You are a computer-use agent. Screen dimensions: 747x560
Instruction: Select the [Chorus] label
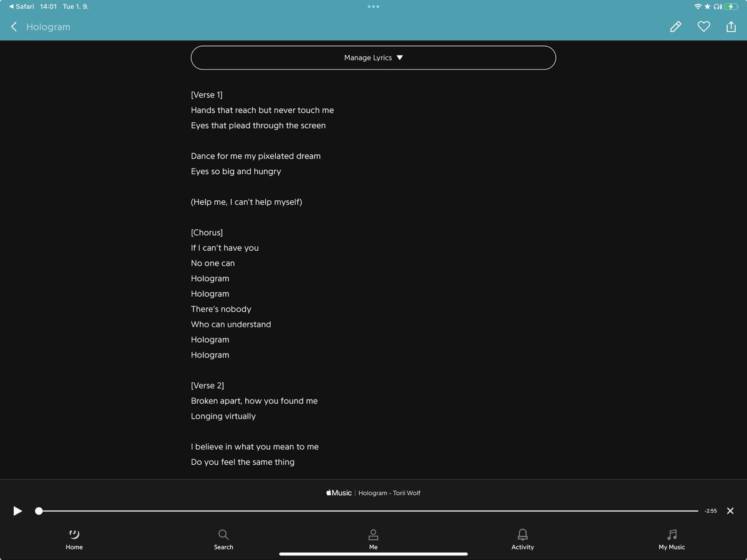(207, 233)
